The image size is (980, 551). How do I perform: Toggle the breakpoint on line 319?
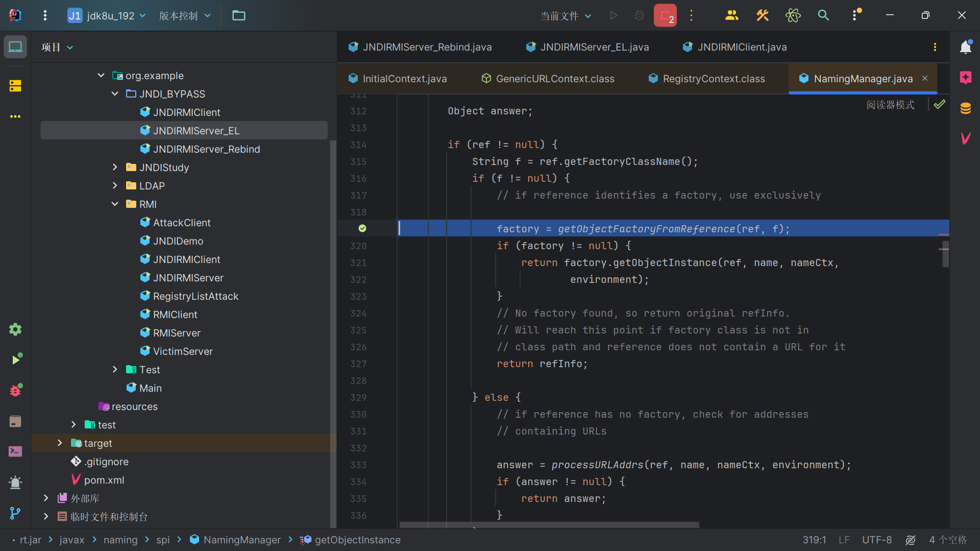point(362,228)
